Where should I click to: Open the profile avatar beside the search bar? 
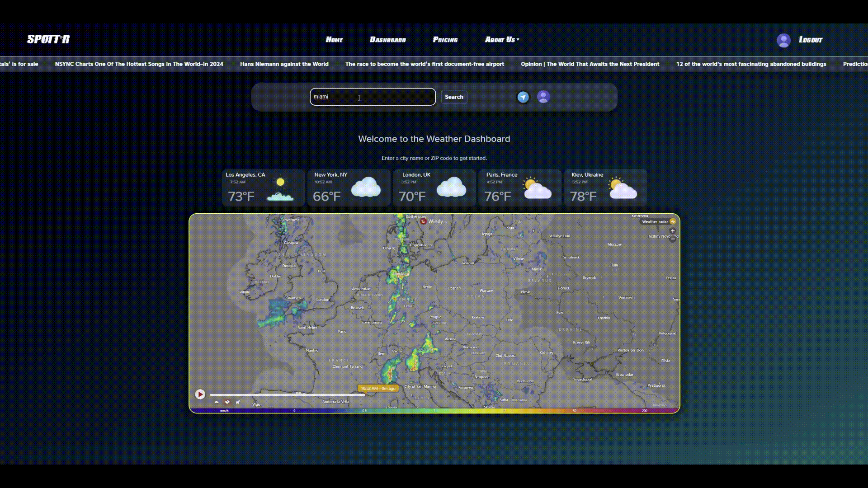[543, 97]
